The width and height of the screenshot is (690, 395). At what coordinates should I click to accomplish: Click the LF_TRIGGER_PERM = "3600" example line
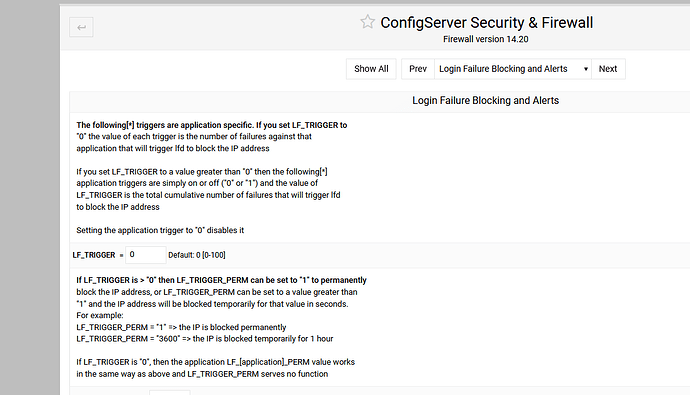point(205,339)
